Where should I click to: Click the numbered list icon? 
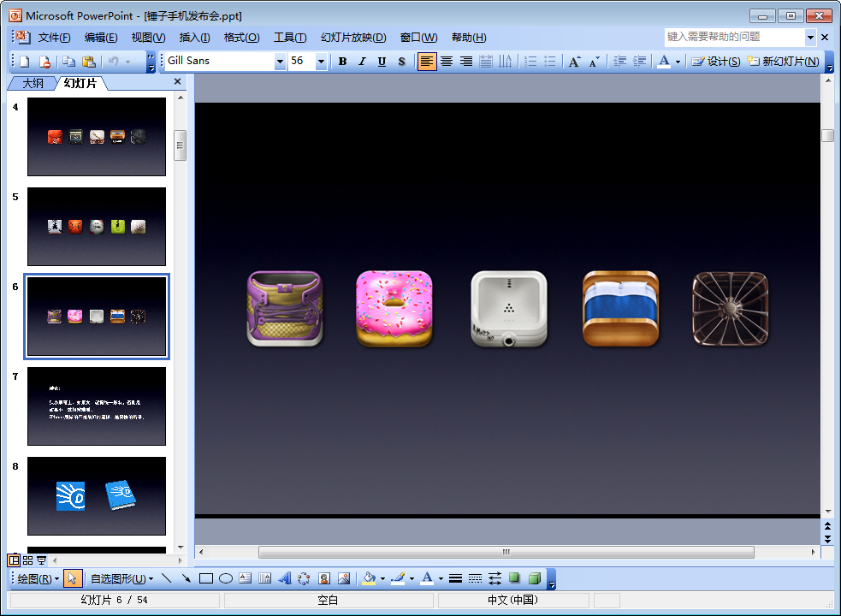[530, 61]
